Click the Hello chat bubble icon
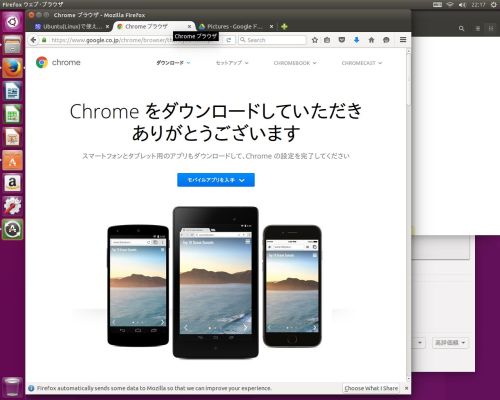 [x=386, y=40]
